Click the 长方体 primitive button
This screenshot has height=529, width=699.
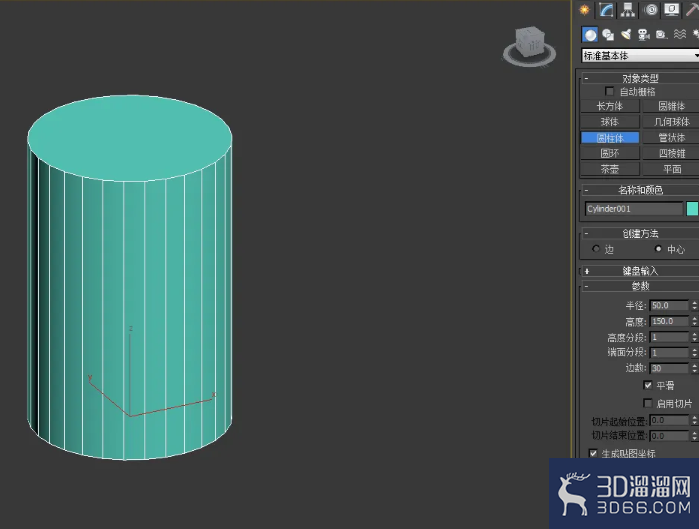[x=610, y=106]
